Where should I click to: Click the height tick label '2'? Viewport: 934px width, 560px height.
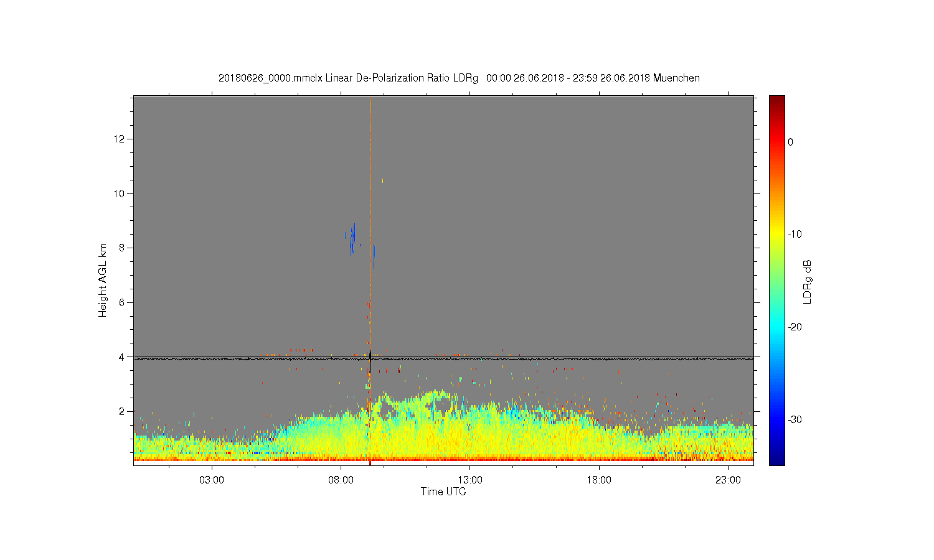point(123,411)
